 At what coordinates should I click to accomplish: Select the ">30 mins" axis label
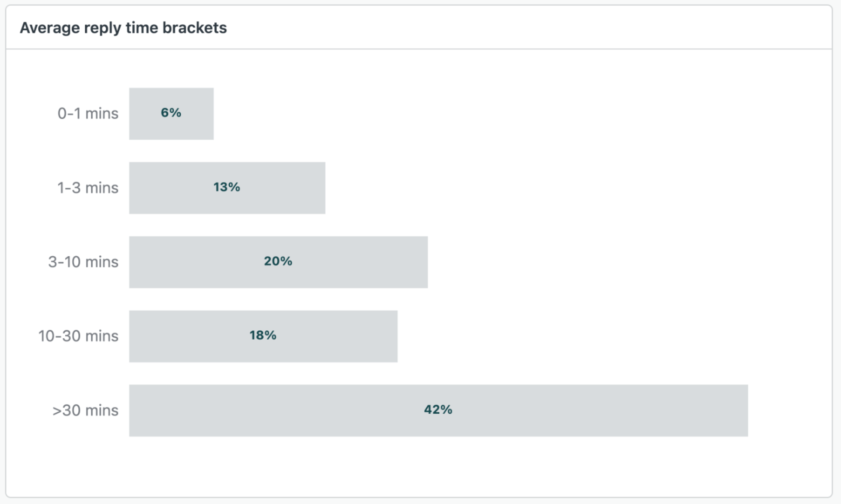coord(86,410)
